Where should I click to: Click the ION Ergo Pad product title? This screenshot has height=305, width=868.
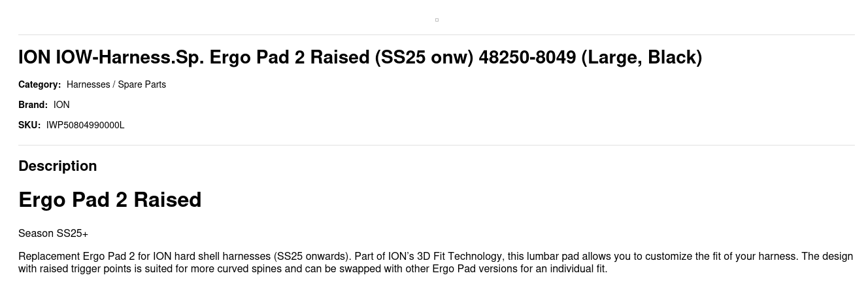[x=360, y=58]
